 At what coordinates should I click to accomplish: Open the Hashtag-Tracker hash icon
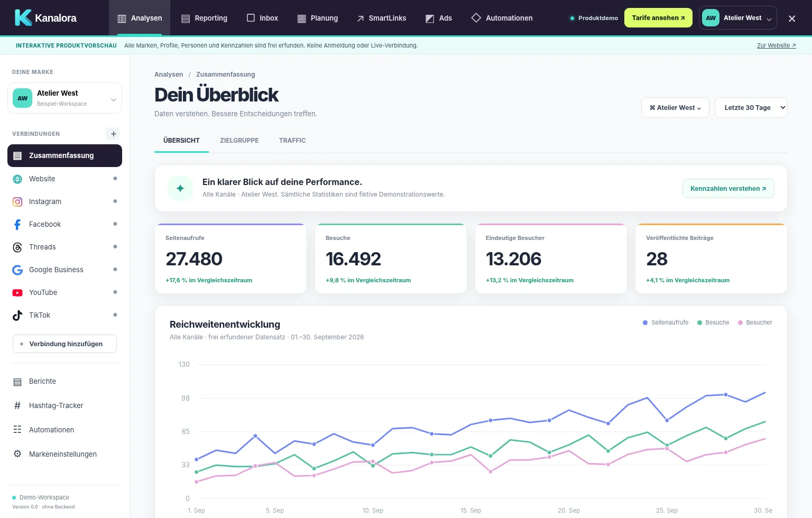pyautogui.click(x=17, y=405)
